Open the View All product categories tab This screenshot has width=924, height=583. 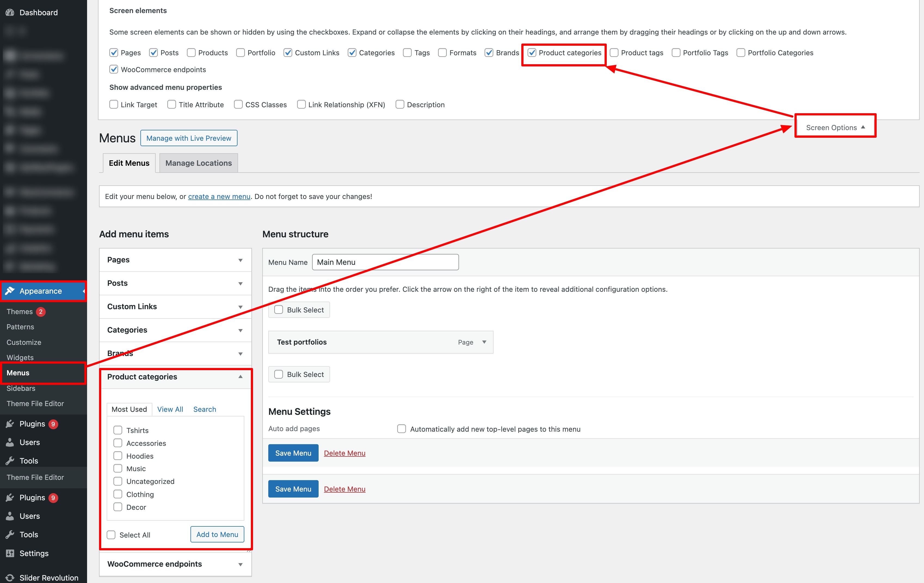click(170, 409)
